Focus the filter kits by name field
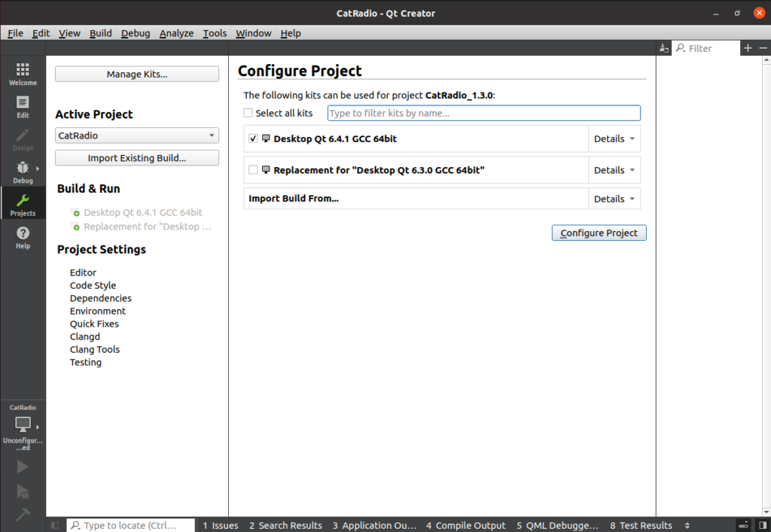771x532 pixels. [484, 113]
